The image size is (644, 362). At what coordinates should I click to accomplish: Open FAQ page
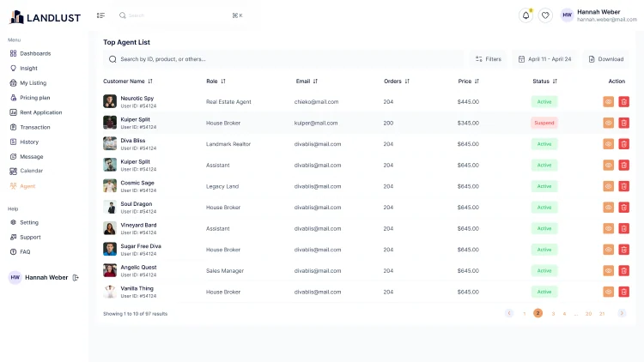pyautogui.click(x=20, y=252)
